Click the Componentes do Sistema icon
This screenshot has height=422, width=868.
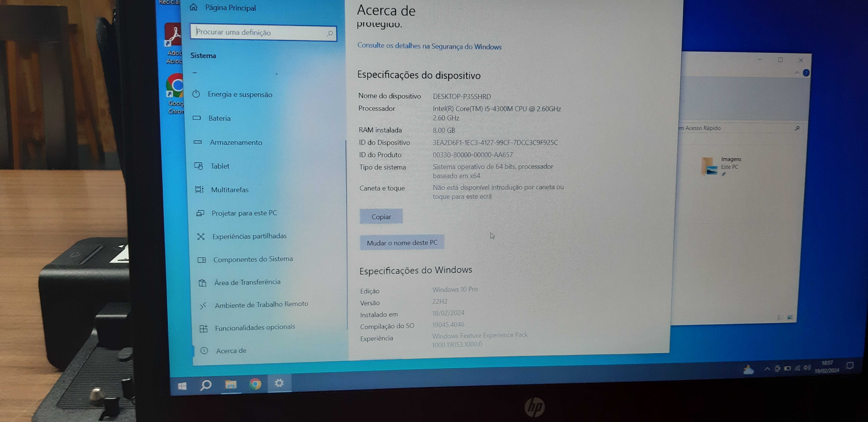[202, 260]
